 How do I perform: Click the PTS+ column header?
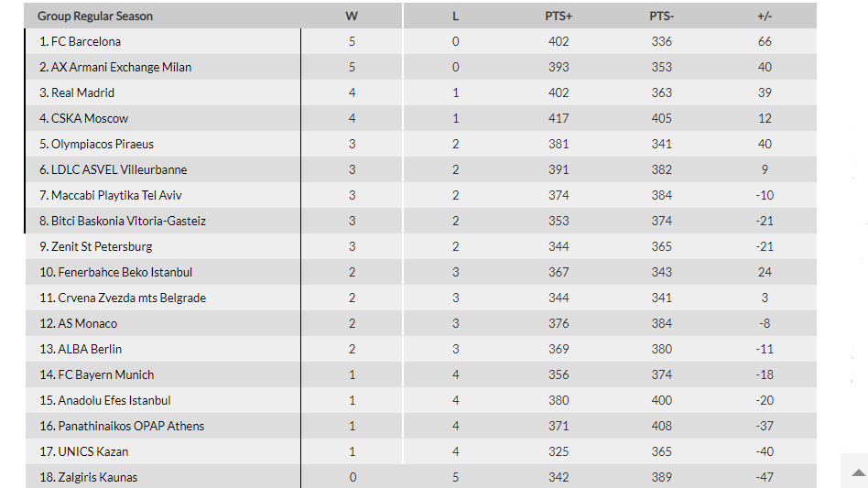click(x=558, y=16)
